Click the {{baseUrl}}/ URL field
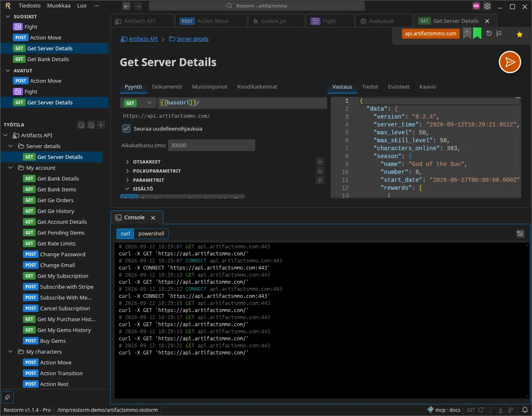This screenshot has width=532, height=416. point(242,103)
